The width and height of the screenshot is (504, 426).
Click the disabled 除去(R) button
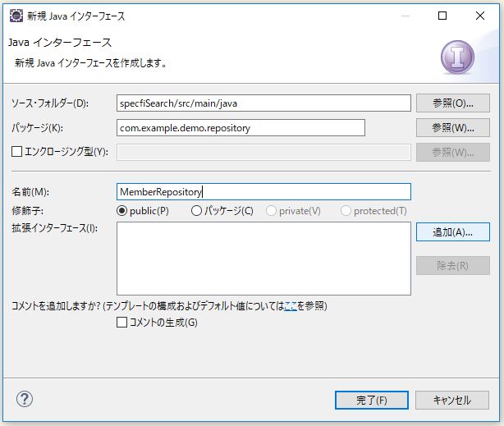click(453, 266)
